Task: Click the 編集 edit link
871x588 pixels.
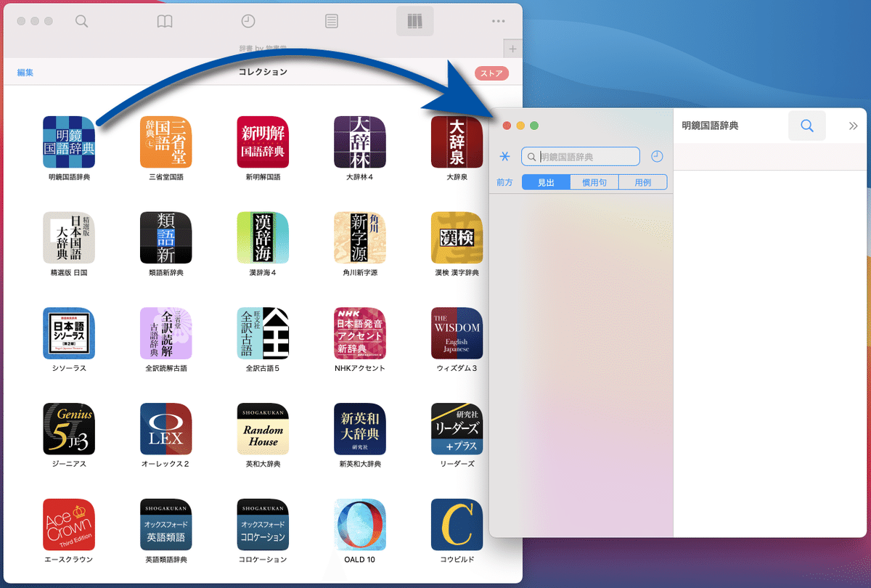Action: 25,73
